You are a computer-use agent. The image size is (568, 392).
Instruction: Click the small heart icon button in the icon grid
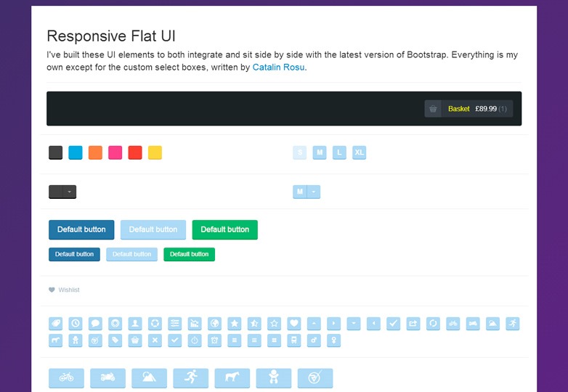click(x=293, y=323)
